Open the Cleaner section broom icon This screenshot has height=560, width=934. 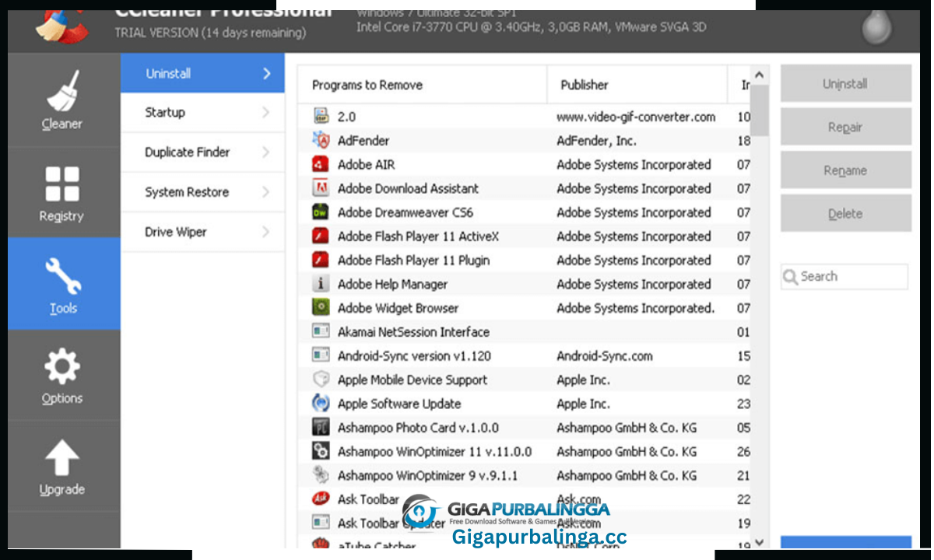click(x=63, y=91)
